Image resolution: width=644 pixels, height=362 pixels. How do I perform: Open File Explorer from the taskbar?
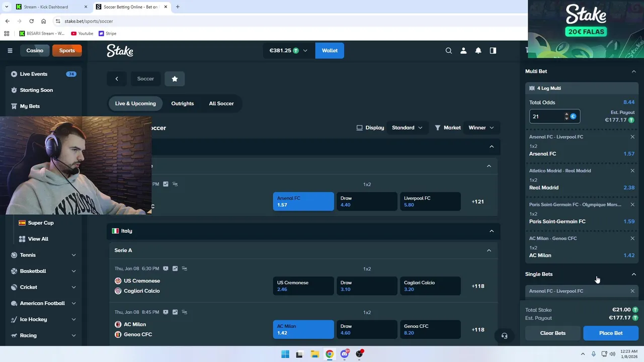314,354
